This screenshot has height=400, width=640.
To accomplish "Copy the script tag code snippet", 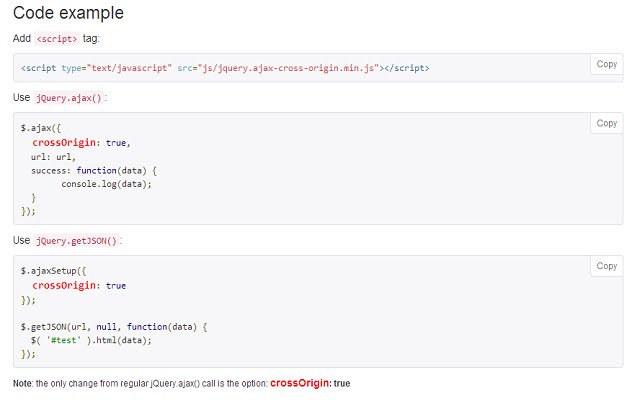I will (x=607, y=64).
